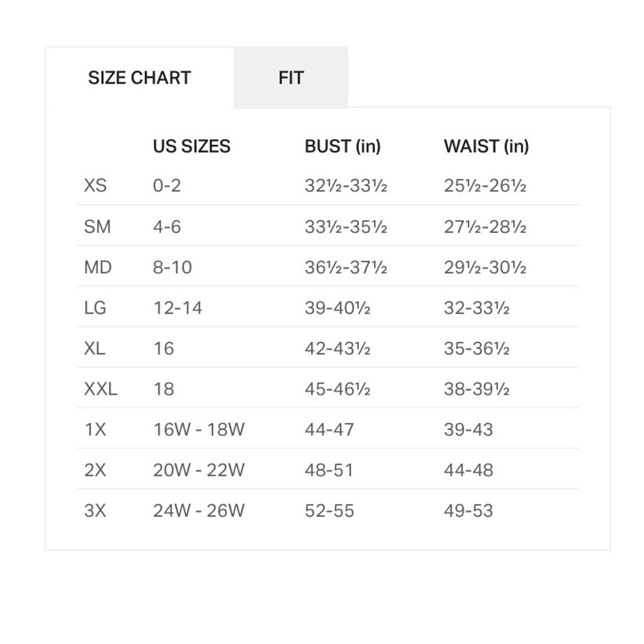This screenshot has width=644, height=644.
Task: Select the 3X size row label
Action: (95, 511)
